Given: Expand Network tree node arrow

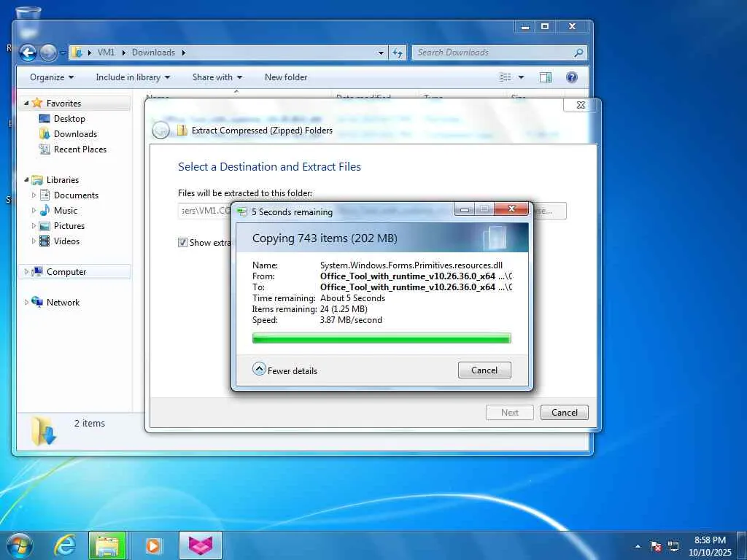Looking at the screenshot, I should coord(26,303).
